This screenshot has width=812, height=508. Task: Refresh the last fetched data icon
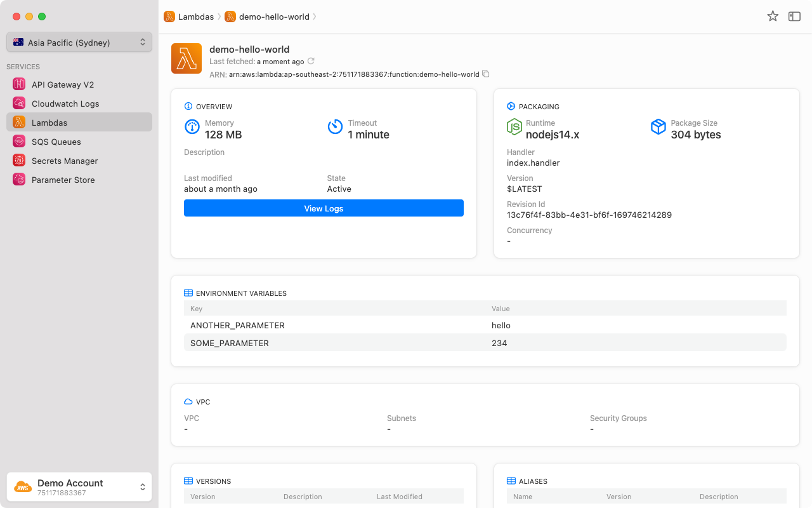point(311,62)
